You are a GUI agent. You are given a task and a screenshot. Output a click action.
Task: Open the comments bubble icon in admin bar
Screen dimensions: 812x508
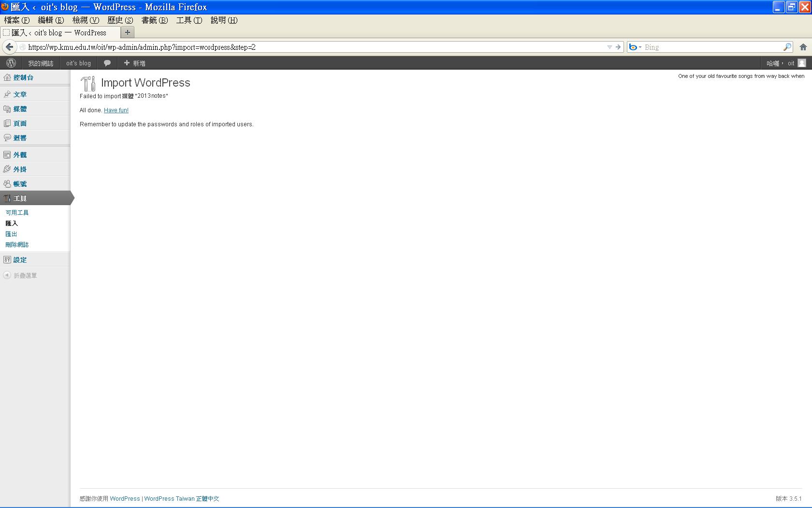[x=107, y=63]
